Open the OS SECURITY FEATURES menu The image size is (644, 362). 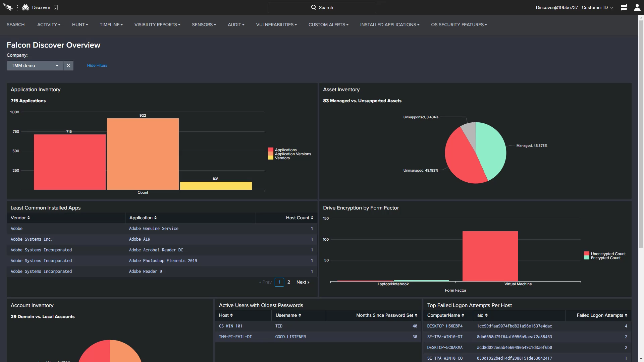click(x=459, y=25)
